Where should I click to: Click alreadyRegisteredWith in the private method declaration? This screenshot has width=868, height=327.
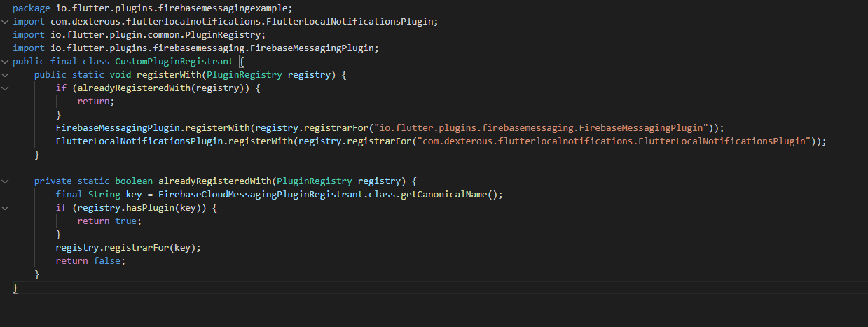pyautogui.click(x=214, y=181)
